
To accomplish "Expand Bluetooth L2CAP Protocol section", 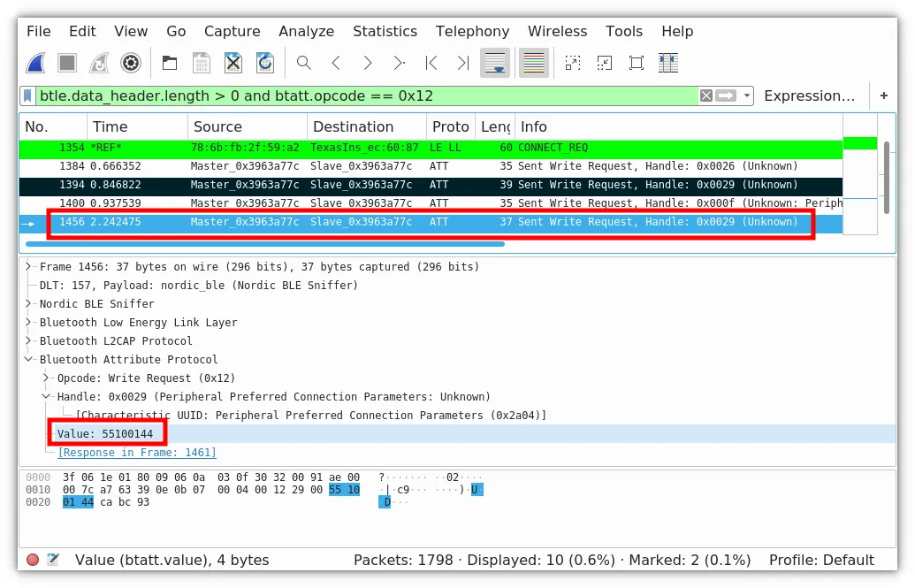I will tap(28, 341).
